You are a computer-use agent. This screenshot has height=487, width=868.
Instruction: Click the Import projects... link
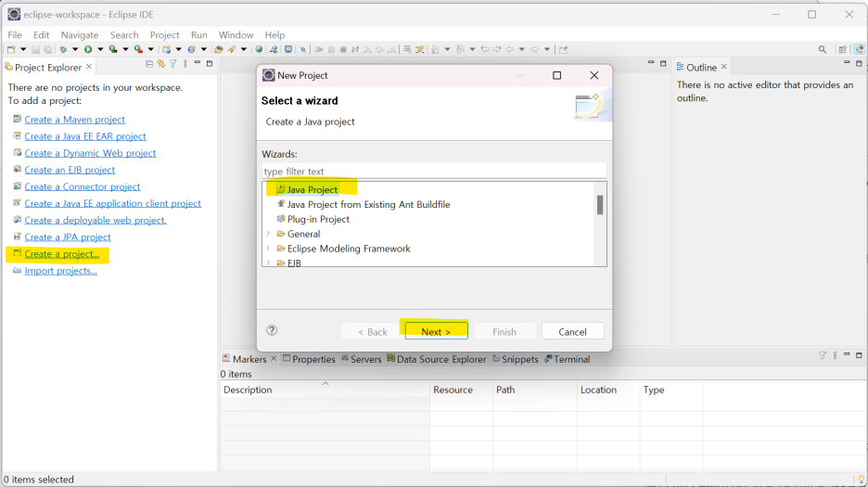[61, 271]
